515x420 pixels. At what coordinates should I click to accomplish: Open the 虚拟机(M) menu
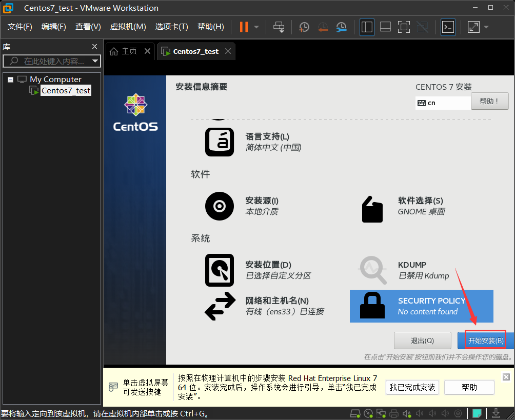tap(128, 27)
